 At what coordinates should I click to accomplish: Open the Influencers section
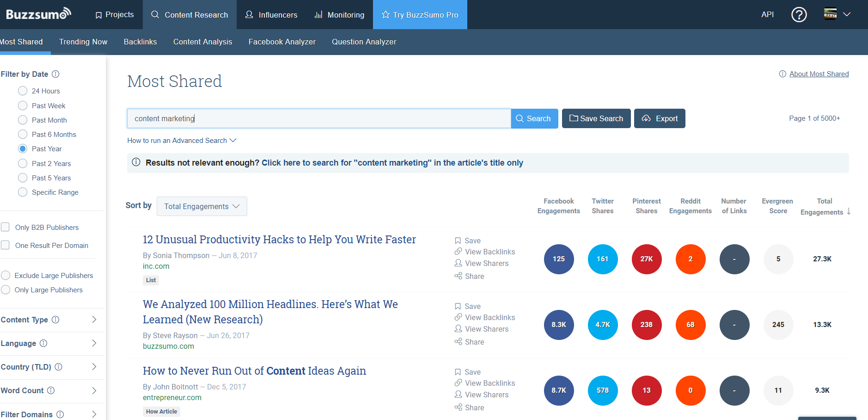coord(271,15)
